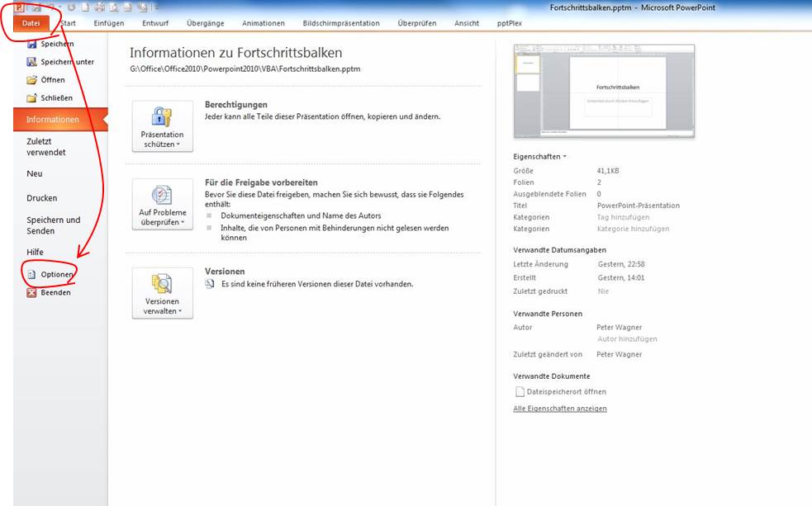Expand the Eigenschaften dropdown arrow
Screen dimensions: 812x506
[x=564, y=156]
